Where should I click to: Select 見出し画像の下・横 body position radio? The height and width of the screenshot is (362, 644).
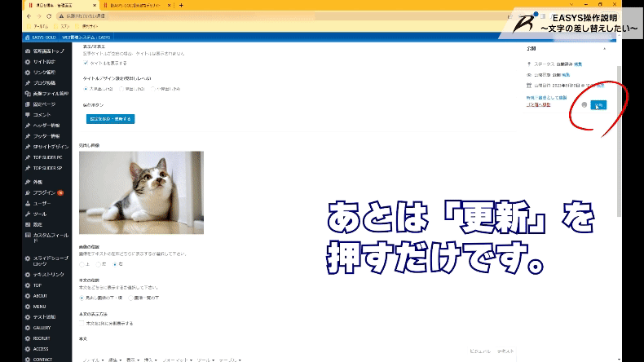click(x=82, y=298)
